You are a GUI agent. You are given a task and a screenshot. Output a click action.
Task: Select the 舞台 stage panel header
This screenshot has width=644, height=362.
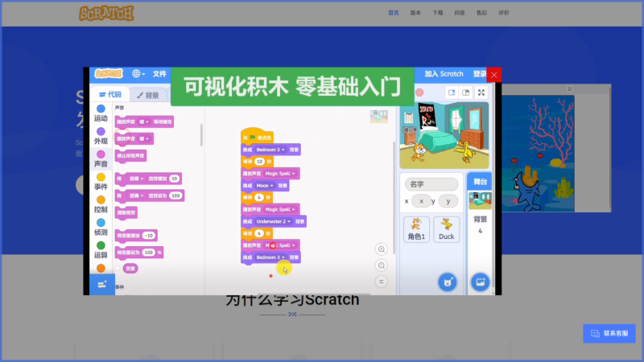click(480, 182)
